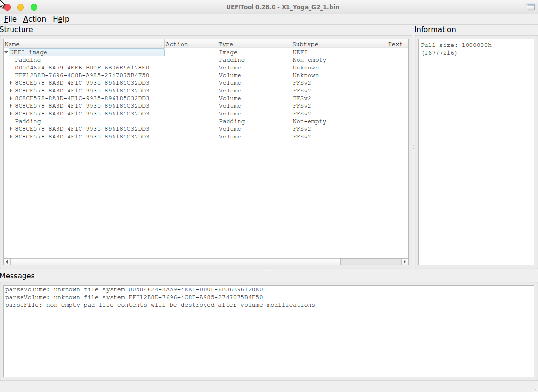Screen dimensions: 538x392
Task: Click the Subtype column header
Action: point(339,44)
